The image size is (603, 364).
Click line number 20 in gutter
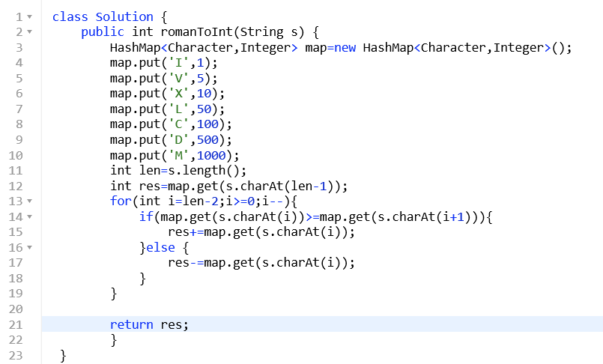point(16,309)
